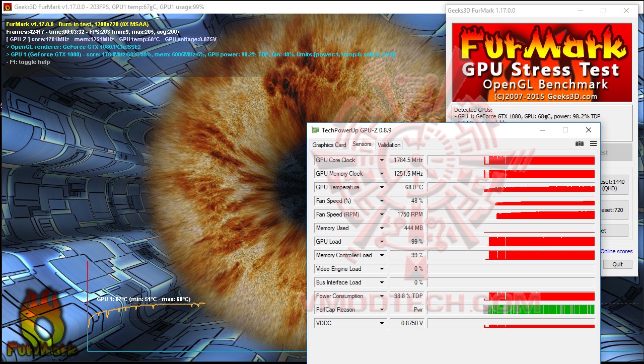The image size is (644, 364).
Task: Open the Memory Controller Load dropdown
Action: [x=382, y=255]
